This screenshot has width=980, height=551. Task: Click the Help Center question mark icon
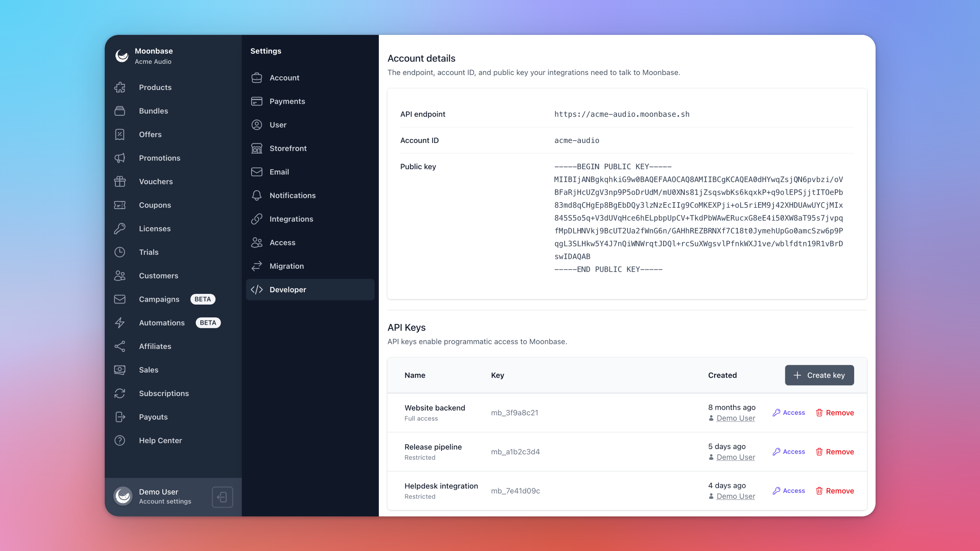120,441
